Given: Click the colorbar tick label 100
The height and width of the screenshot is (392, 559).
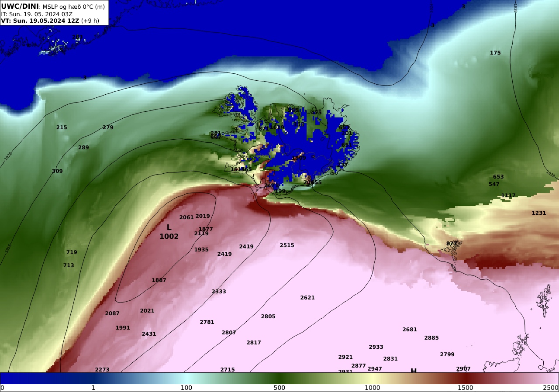Looking at the screenshot, I should click(186, 388).
